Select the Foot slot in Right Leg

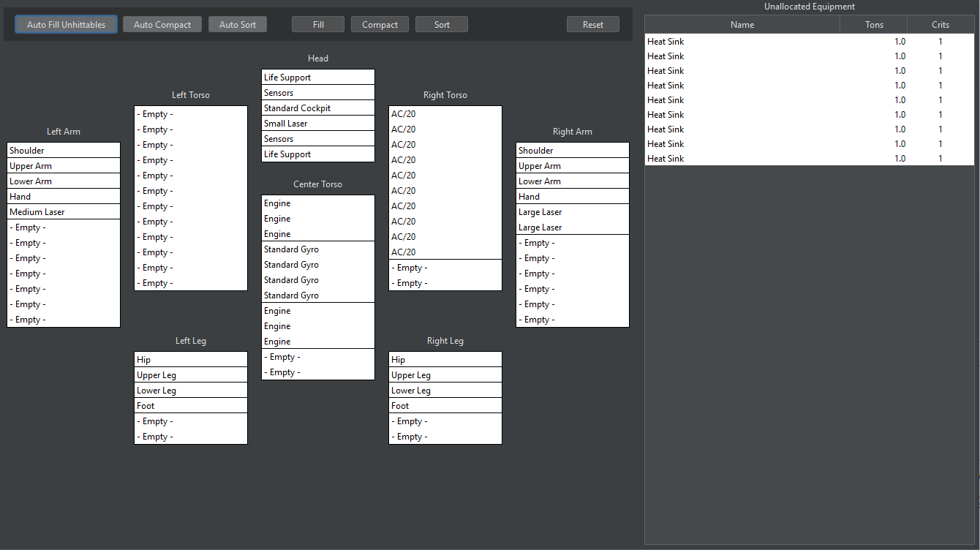pos(445,406)
